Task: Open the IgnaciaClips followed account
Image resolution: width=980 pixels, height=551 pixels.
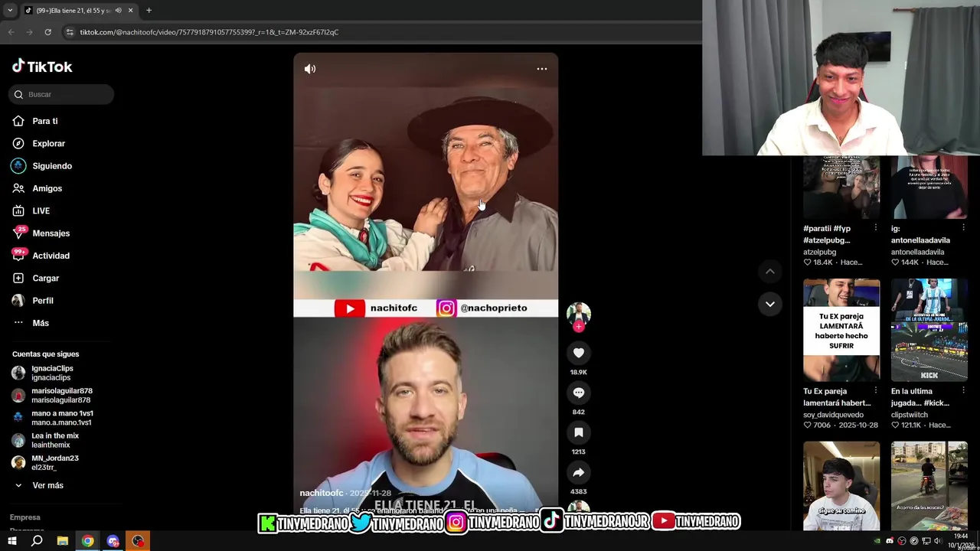Action: 52,373
